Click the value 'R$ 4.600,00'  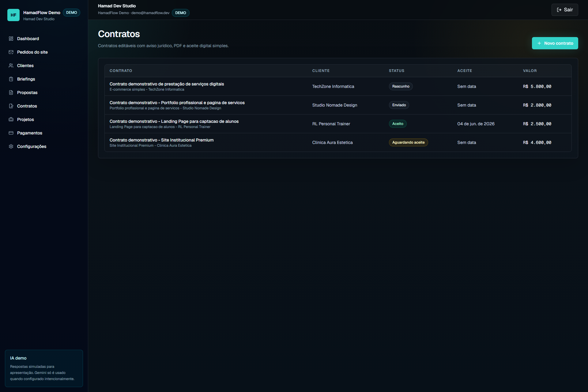pyautogui.click(x=537, y=142)
